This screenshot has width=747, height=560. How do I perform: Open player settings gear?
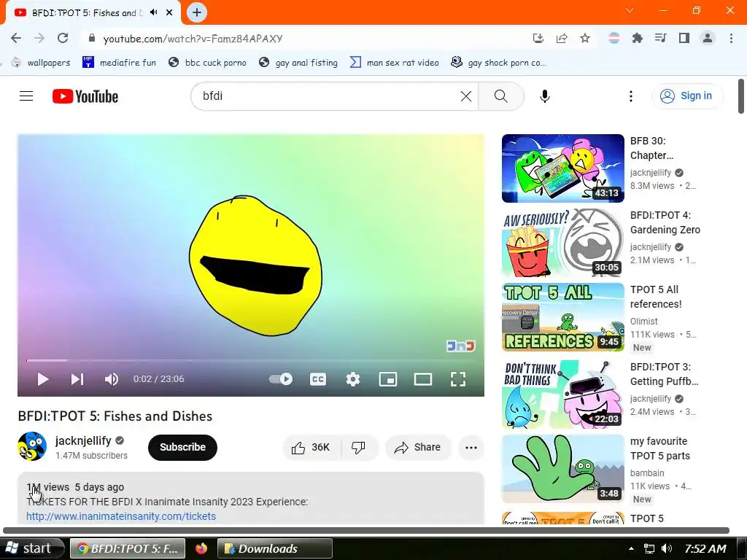353,379
